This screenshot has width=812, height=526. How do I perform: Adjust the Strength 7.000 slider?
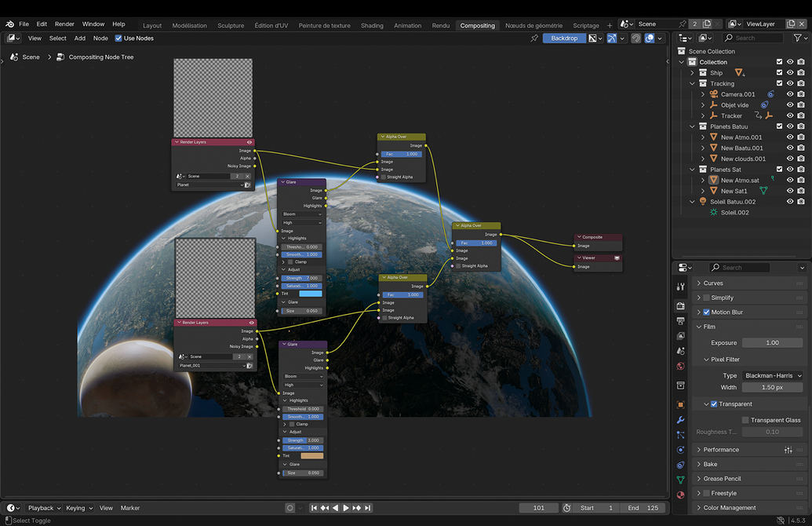coord(302,278)
